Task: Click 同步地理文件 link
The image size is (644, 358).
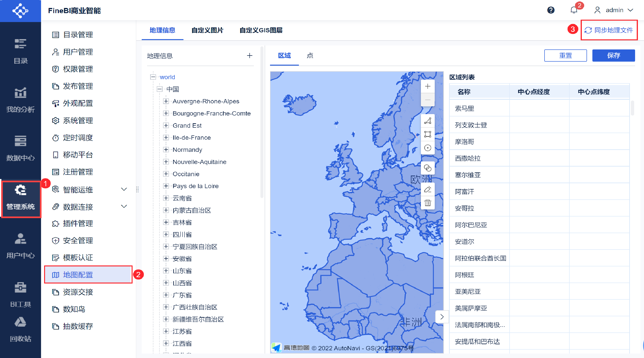Action: 609,30
